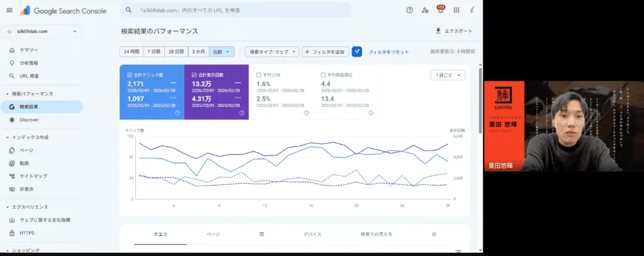Screen dimensions: 644x256
Task: Select the 3 か月 date range
Action: pos(198,52)
